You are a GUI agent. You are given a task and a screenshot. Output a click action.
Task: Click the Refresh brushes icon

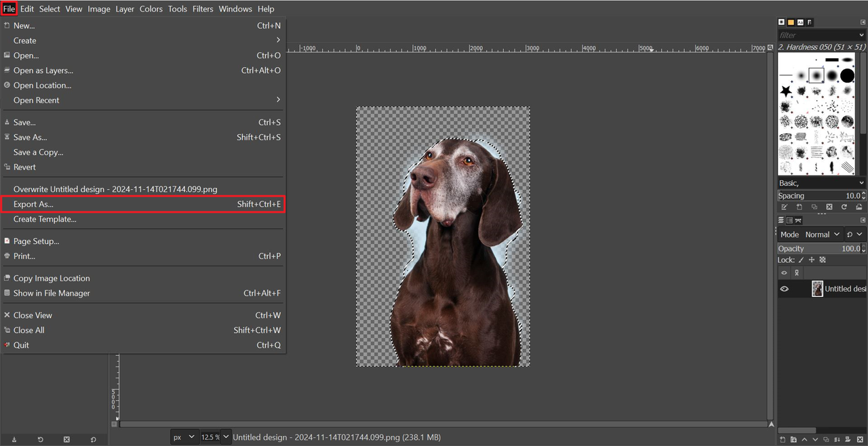click(844, 207)
